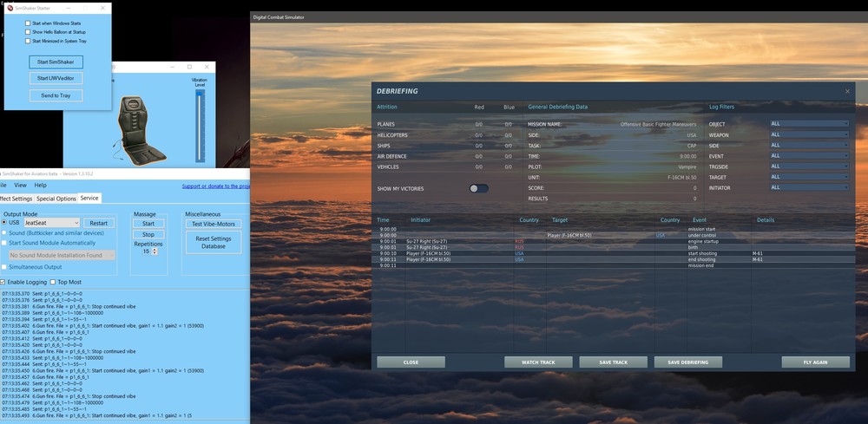Click the Vibration Level slider
868x424 pixels.
[x=200, y=126]
